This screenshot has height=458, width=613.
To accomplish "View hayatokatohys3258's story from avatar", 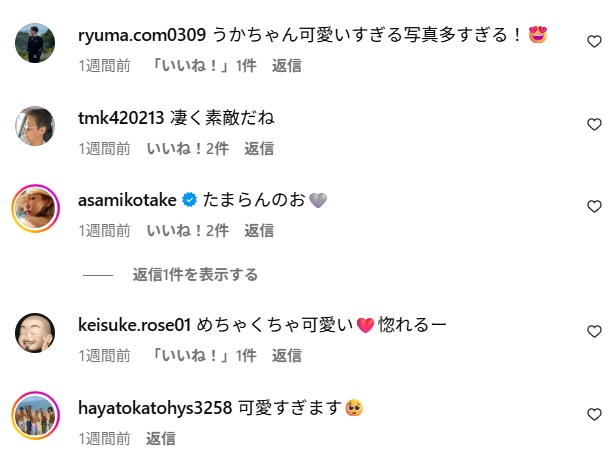I will [35, 415].
